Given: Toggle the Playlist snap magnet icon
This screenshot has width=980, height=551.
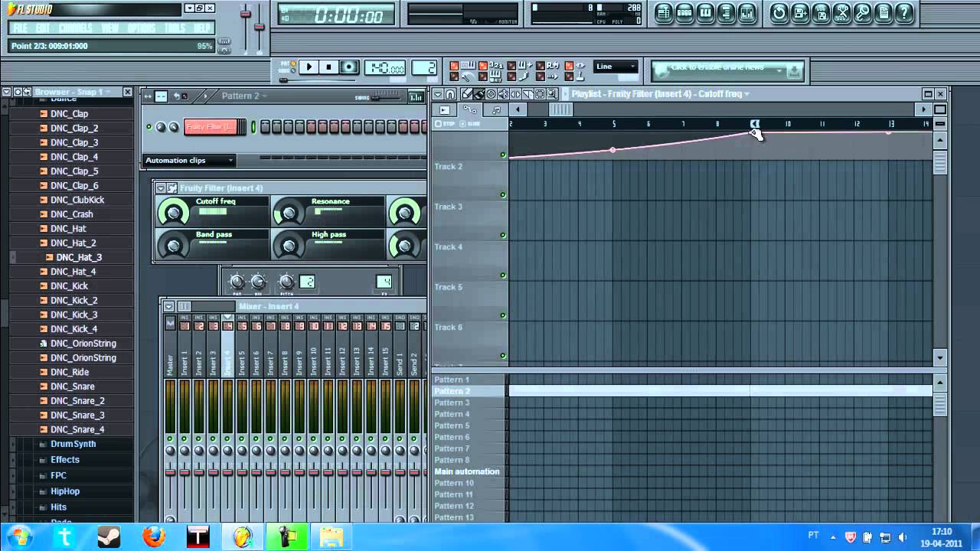Looking at the screenshot, I should (x=450, y=94).
